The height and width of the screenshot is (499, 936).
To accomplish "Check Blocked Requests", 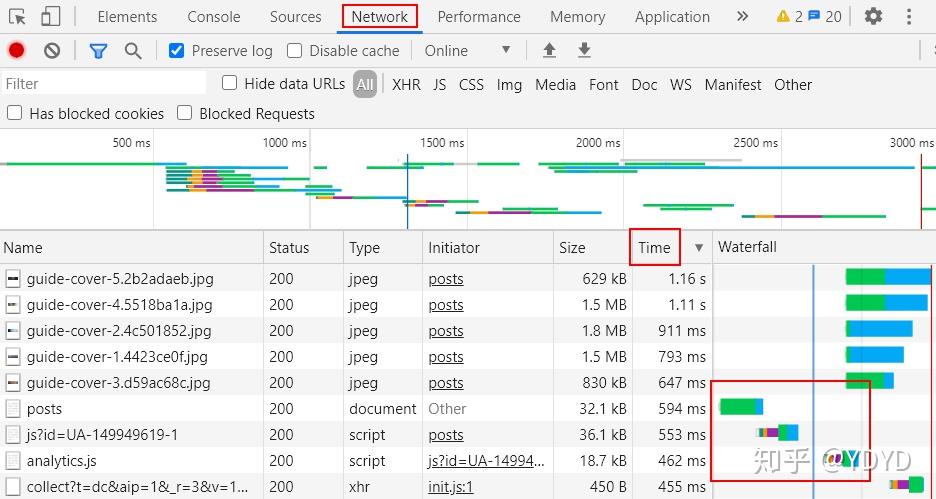I will (185, 113).
